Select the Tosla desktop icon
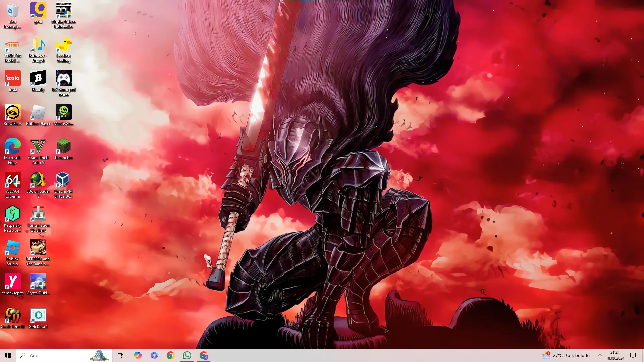The width and height of the screenshot is (644, 362). [13, 81]
